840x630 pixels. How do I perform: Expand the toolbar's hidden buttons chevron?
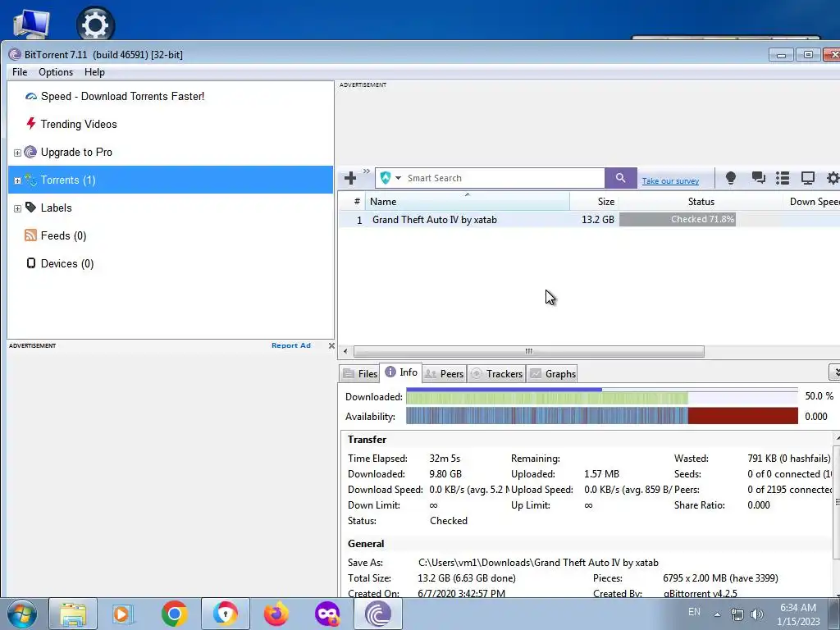pyautogui.click(x=367, y=171)
